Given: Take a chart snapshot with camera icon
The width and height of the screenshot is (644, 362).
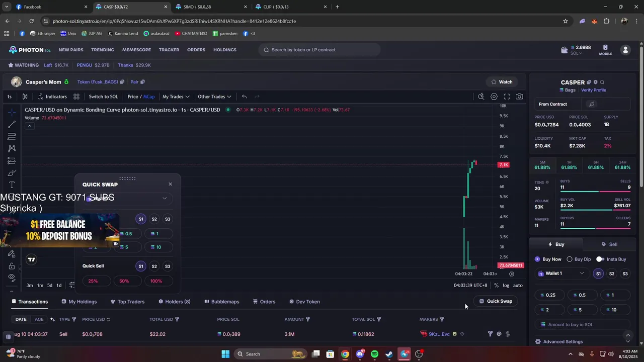Looking at the screenshot, I should pyautogui.click(x=519, y=97).
